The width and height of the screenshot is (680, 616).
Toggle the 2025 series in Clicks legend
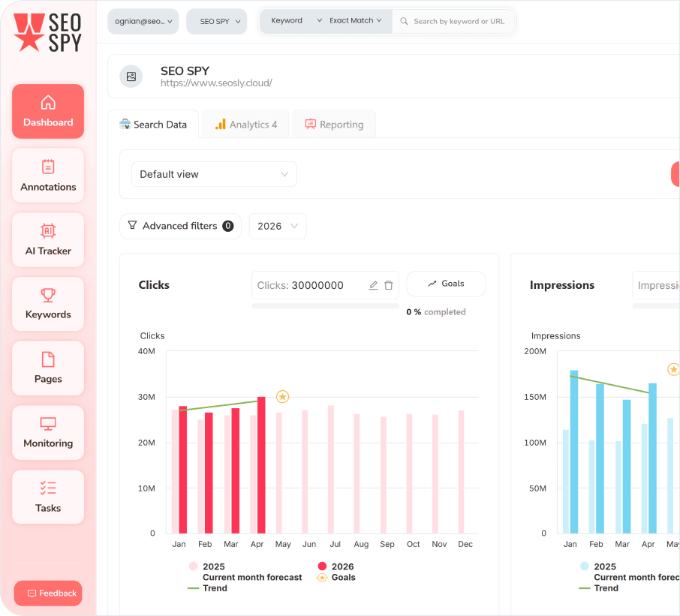click(207, 566)
